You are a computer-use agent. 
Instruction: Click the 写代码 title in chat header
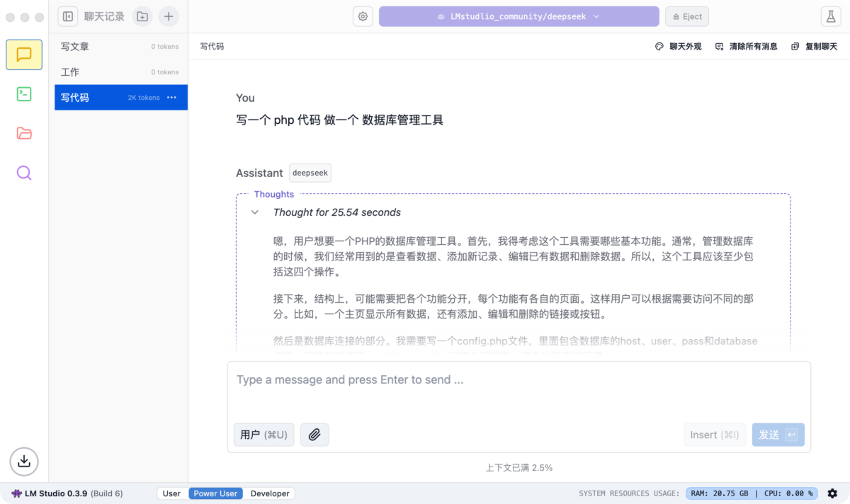point(212,46)
